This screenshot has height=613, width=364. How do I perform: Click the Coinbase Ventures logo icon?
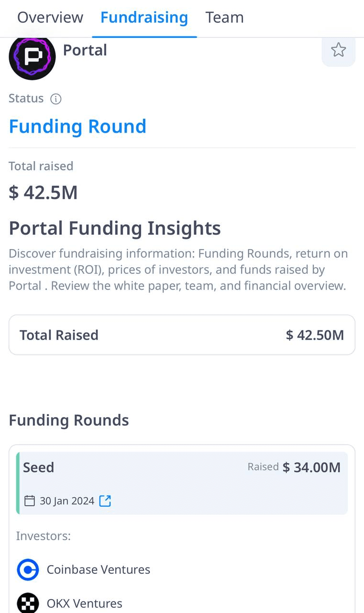(x=28, y=569)
